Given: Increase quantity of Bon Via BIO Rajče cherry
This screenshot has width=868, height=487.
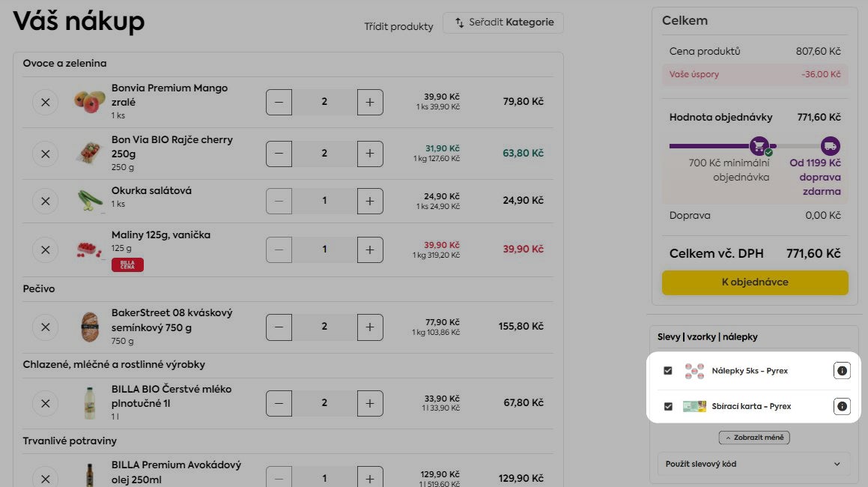Looking at the screenshot, I should point(369,154).
